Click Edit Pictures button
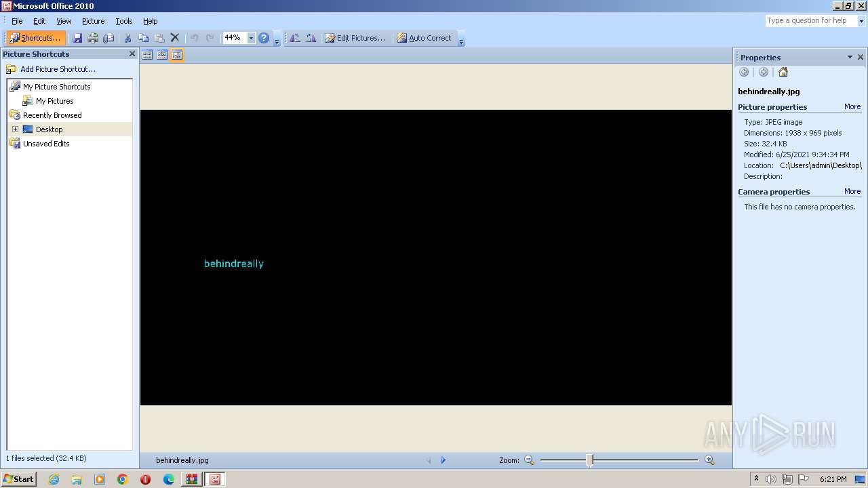The image size is (868, 488). pyautogui.click(x=355, y=38)
